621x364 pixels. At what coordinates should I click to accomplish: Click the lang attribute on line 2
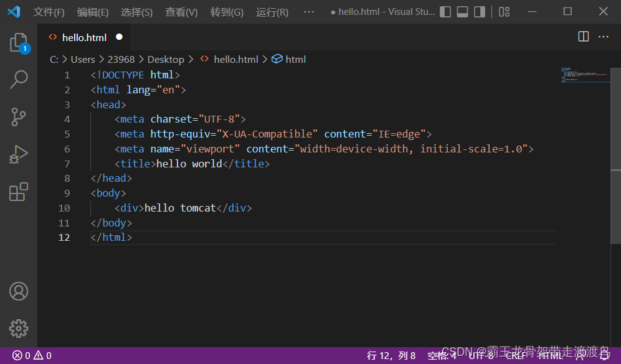point(138,90)
